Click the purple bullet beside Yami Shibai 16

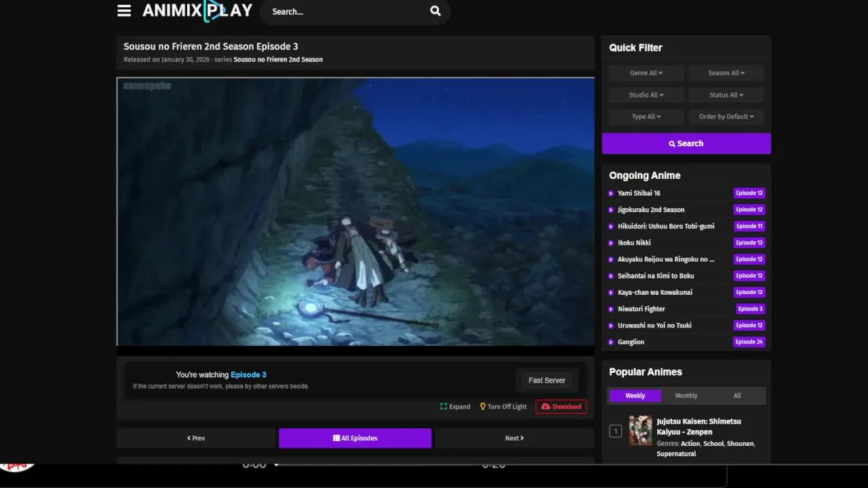[611, 193]
